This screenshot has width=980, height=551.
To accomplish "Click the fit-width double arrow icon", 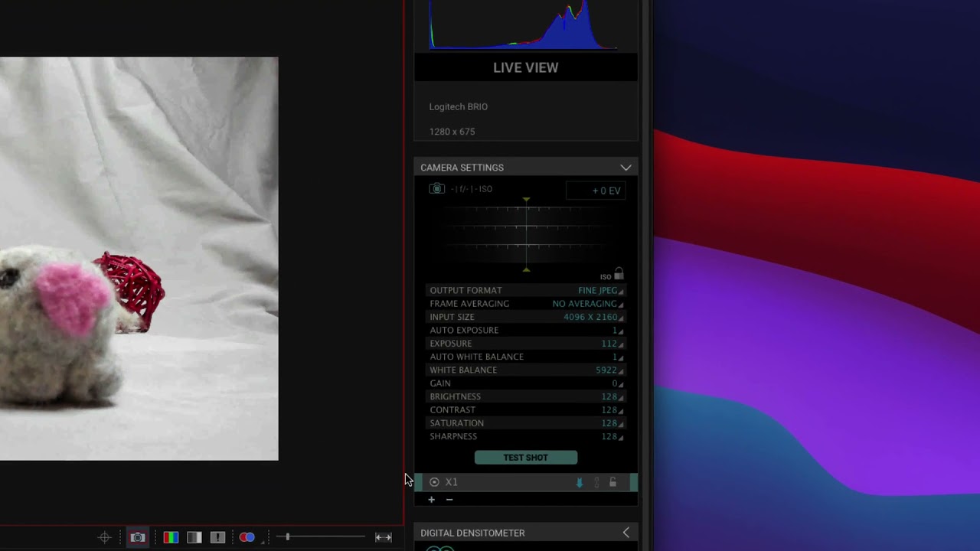I will click(x=384, y=537).
